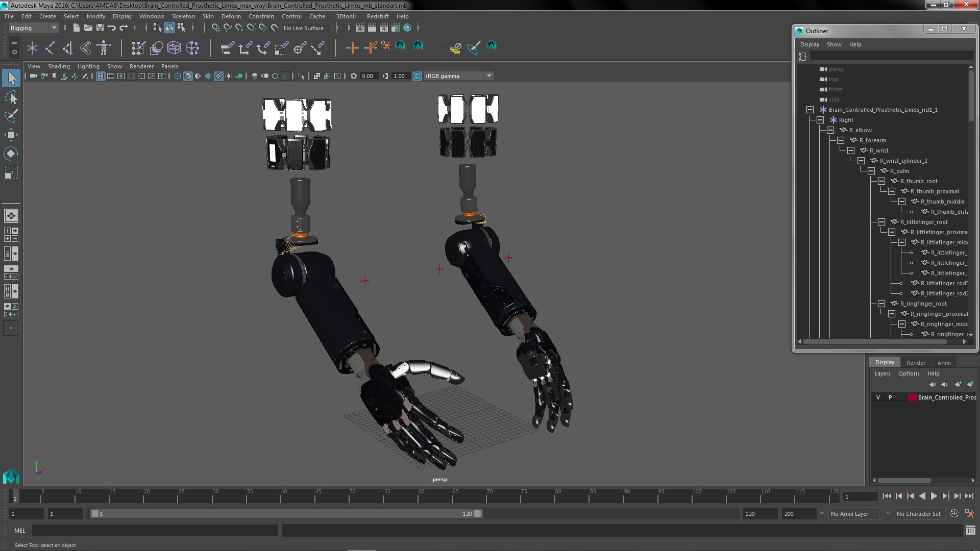Switch to the Render layer tab
This screenshot has width=980, height=551.
click(x=916, y=362)
